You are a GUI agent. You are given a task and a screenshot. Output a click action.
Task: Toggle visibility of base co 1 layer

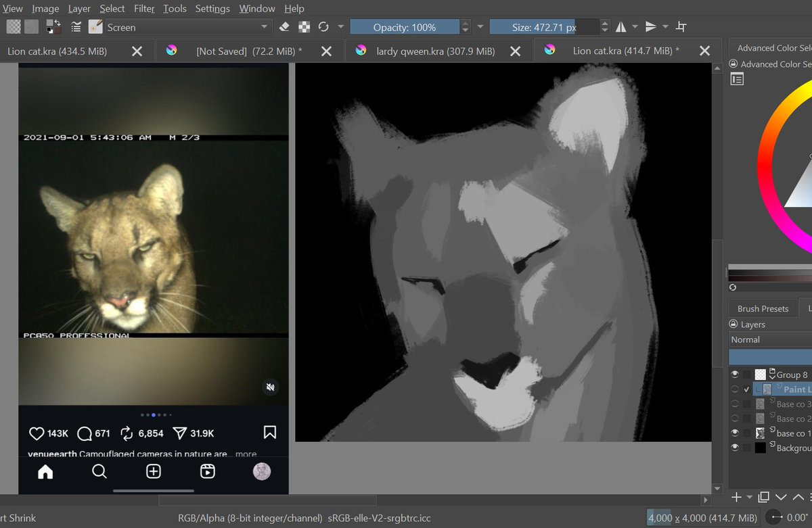735,433
